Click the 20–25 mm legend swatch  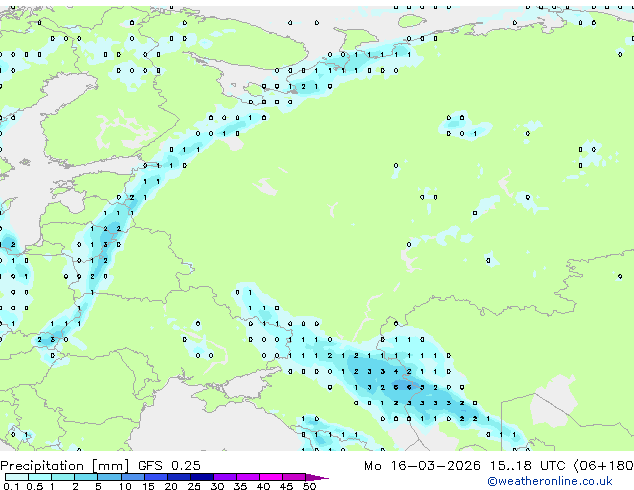178,477
